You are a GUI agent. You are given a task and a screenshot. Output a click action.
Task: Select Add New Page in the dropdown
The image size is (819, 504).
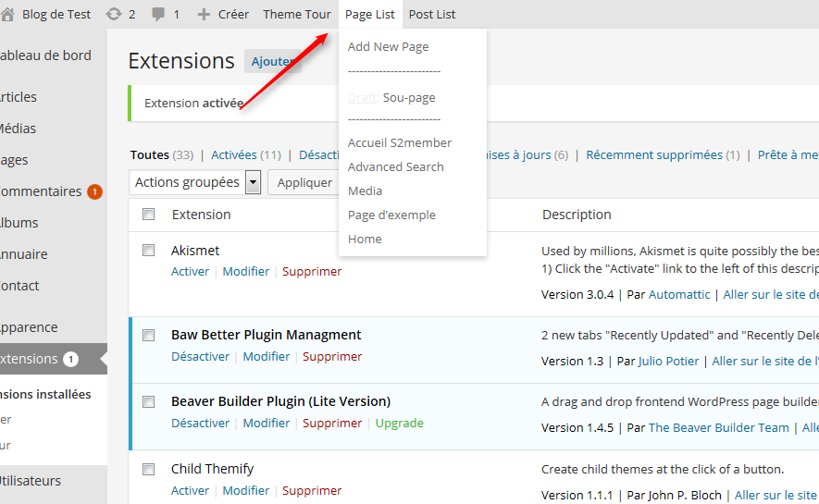click(x=388, y=46)
